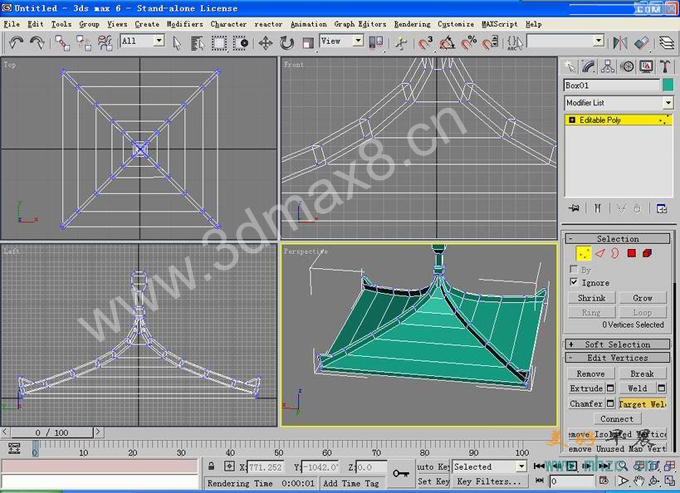The height and width of the screenshot is (493, 680).
Task: Select Polygon sub-object level
Action: click(631, 253)
